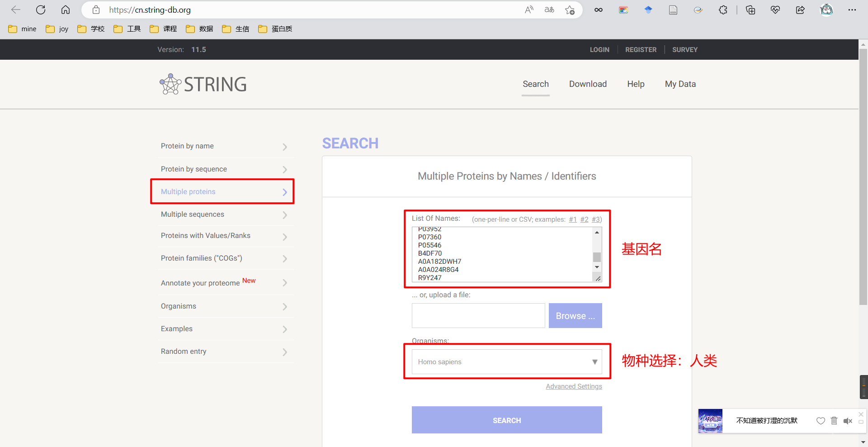Open Advanced Settings link

pyautogui.click(x=574, y=386)
